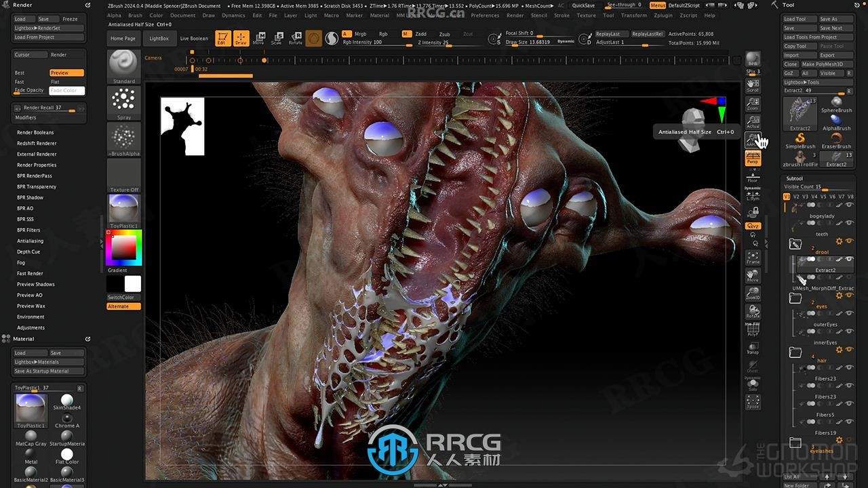Collapse the hair subtool folder
Viewport: 868px width, 488px height.
coord(795,352)
